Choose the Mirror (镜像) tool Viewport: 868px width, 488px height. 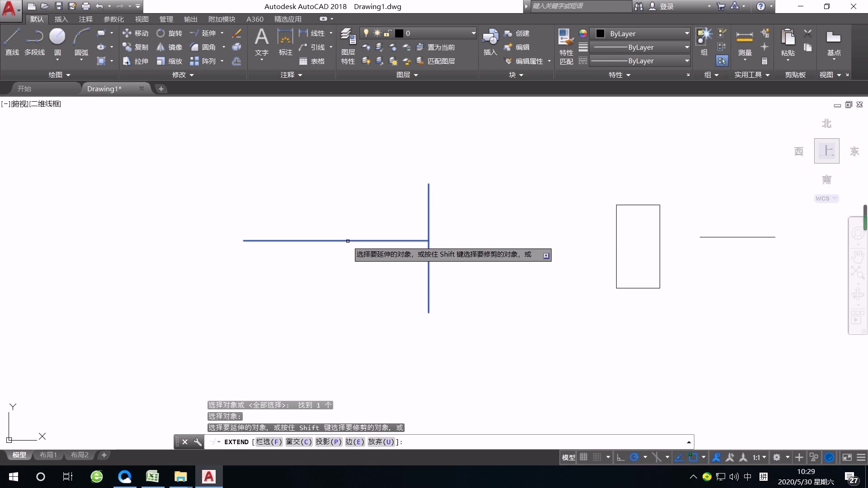tap(170, 47)
